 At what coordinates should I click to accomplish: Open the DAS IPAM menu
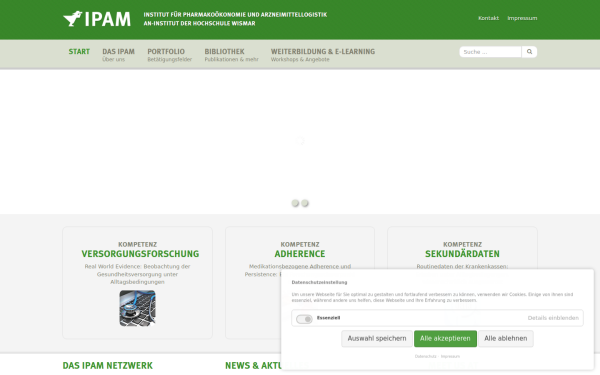pos(118,55)
